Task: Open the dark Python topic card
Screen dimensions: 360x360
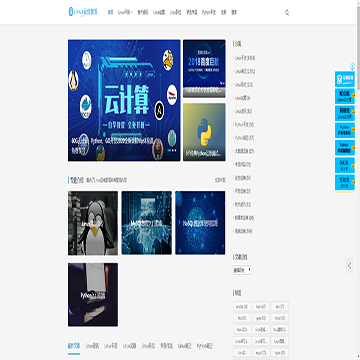Action: pyautogui.click(x=93, y=295)
